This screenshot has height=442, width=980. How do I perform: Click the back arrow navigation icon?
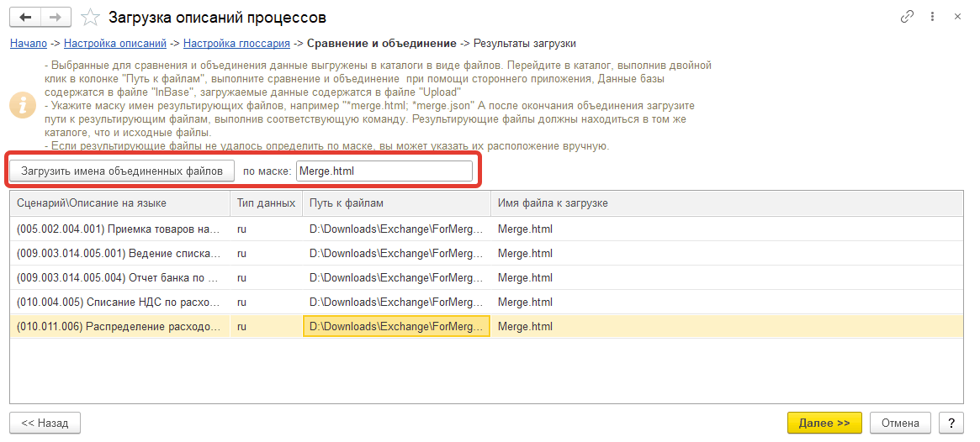(26, 17)
